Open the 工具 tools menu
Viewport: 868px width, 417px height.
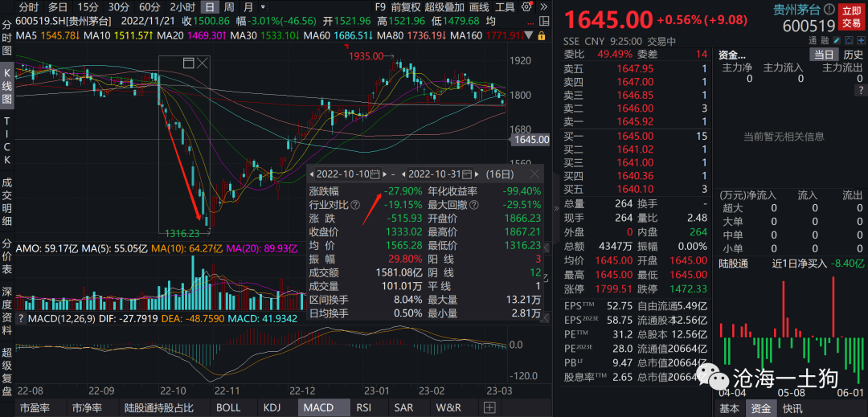[x=506, y=7]
